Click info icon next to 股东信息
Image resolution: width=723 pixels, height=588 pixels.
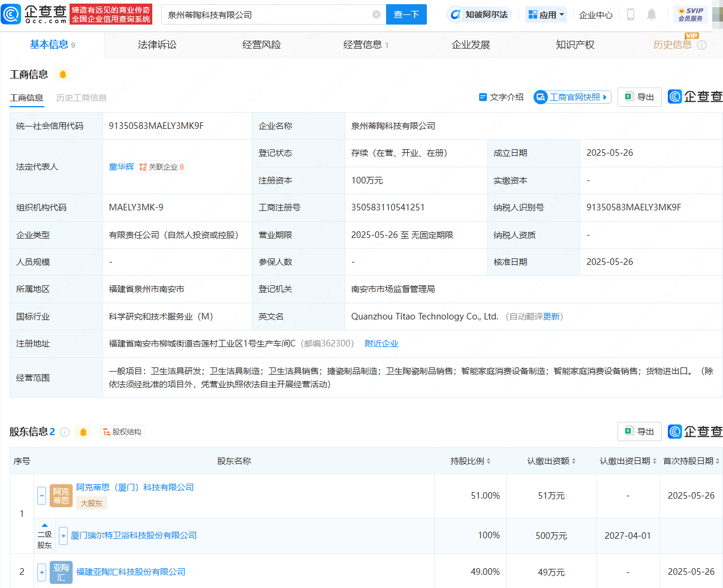[65, 432]
